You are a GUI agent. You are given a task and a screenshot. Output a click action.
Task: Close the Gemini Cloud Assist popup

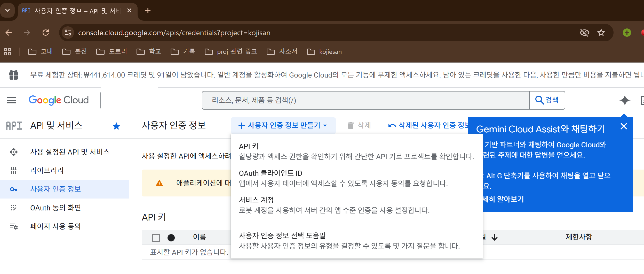coord(624,126)
